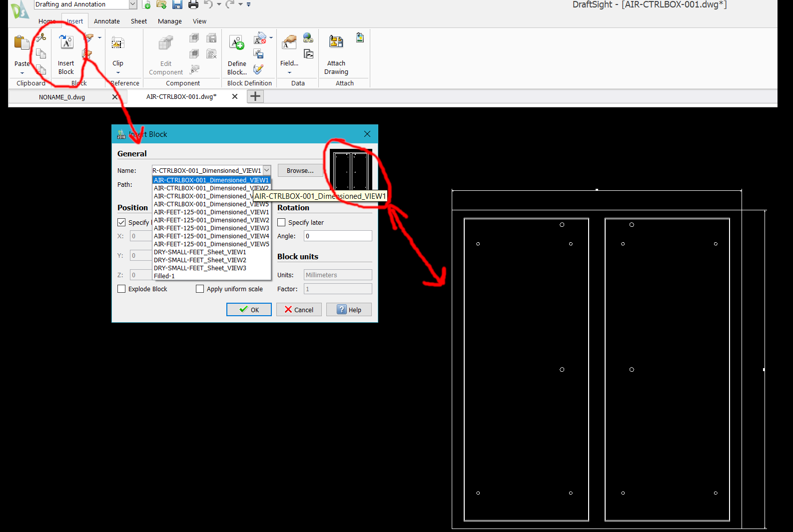Image resolution: width=793 pixels, height=532 pixels.
Task: Select AIR-FEET-125-001_Dimensioned_VIEW5 in list
Action: 211,244
